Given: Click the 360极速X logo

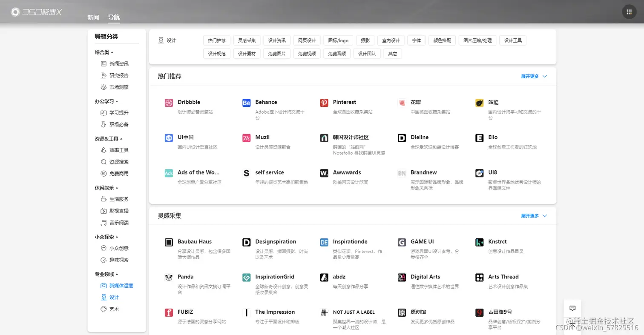Looking at the screenshot, I should coord(36,12).
